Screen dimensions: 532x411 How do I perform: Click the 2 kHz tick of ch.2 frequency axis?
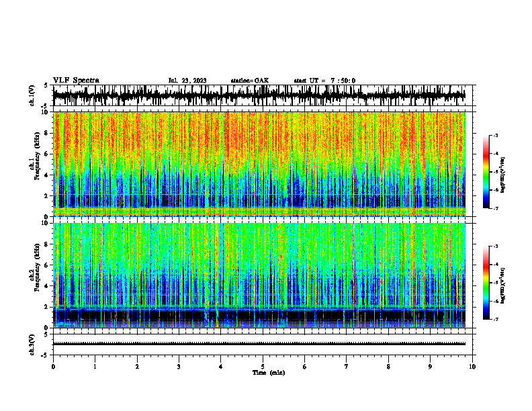point(48,307)
